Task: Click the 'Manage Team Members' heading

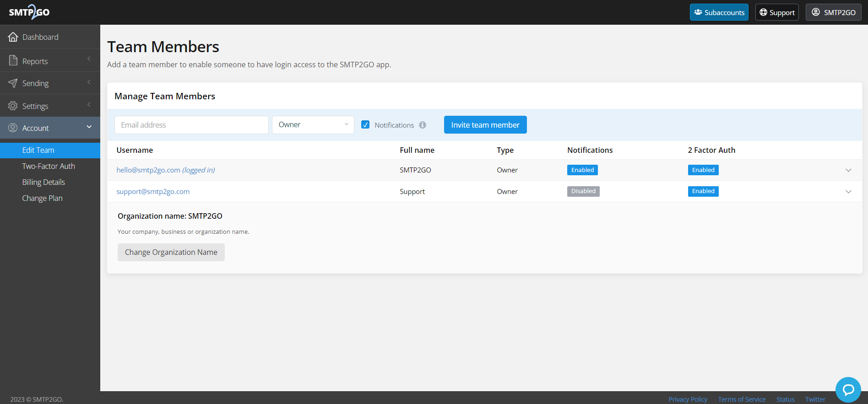Action: coord(165,96)
